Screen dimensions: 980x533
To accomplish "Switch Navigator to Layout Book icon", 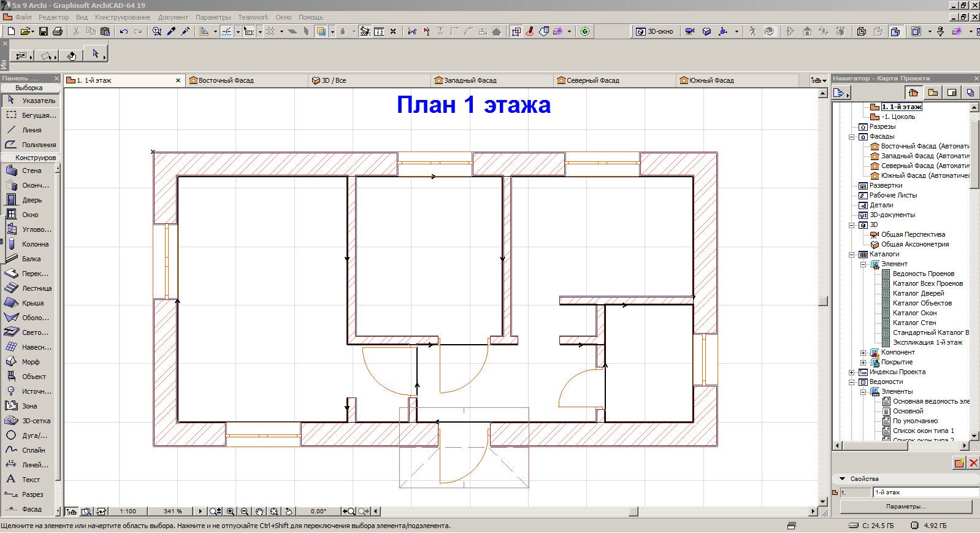I will pos(952,93).
